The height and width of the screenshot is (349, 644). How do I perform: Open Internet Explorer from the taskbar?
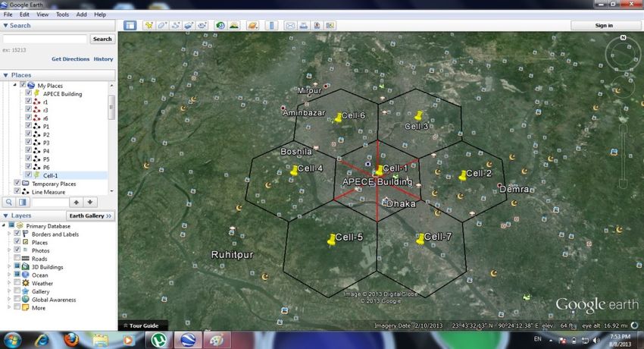point(42,340)
